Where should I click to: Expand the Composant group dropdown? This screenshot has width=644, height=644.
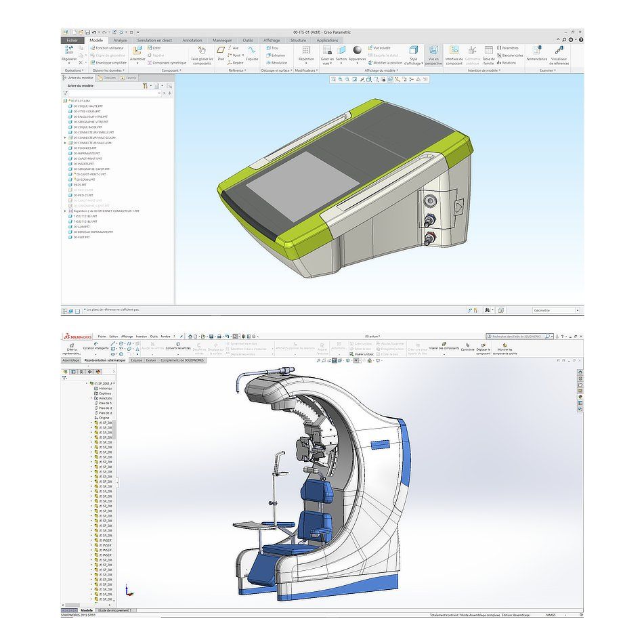pos(171,70)
